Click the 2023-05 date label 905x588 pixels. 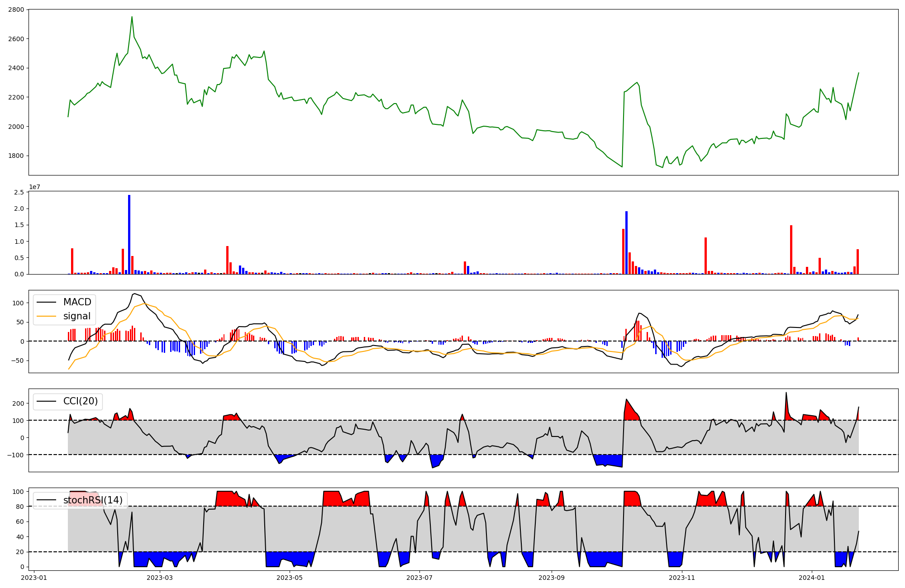coord(290,578)
